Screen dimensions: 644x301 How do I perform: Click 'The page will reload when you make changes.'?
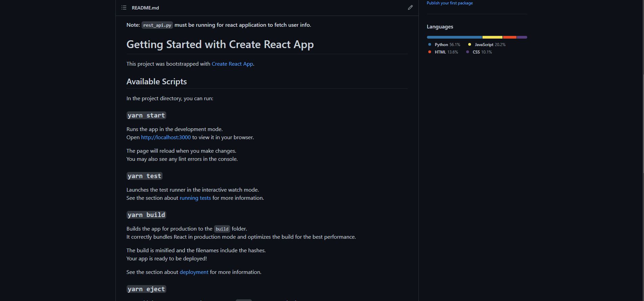click(181, 151)
